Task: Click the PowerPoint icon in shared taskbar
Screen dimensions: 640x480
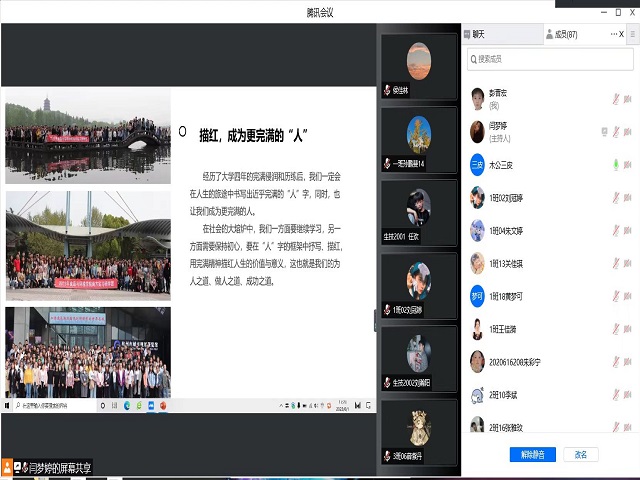Action: 163,405
